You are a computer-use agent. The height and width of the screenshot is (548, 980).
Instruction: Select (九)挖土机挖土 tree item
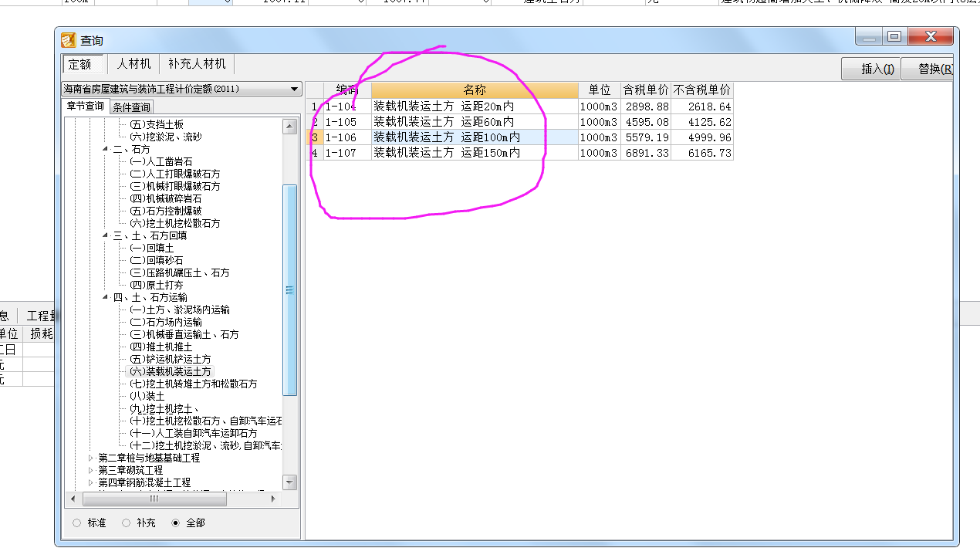[x=164, y=408]
